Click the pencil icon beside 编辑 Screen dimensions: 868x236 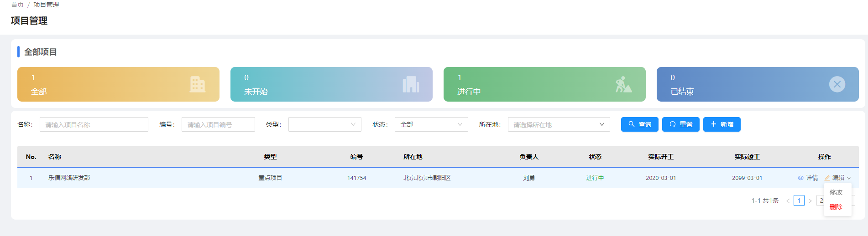[x=827, y=178]
